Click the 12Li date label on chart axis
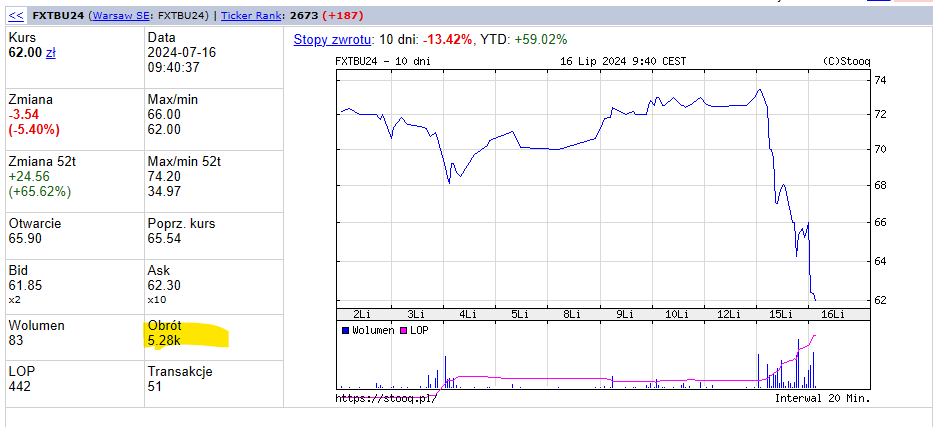The width and height of the screenshot is (937, 427). click(729, 315)
